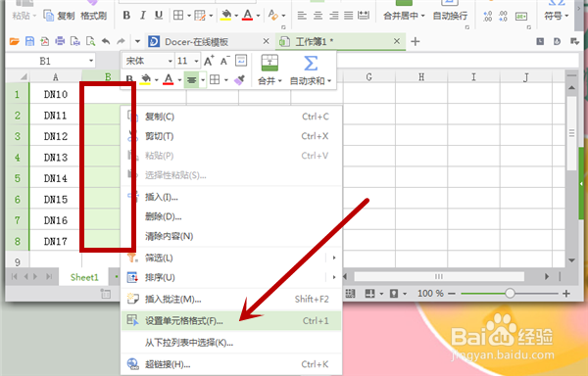Click the mini toolbar borders grid icon
588x376 pixels.
pyautogui.click(x=215, y=79)
